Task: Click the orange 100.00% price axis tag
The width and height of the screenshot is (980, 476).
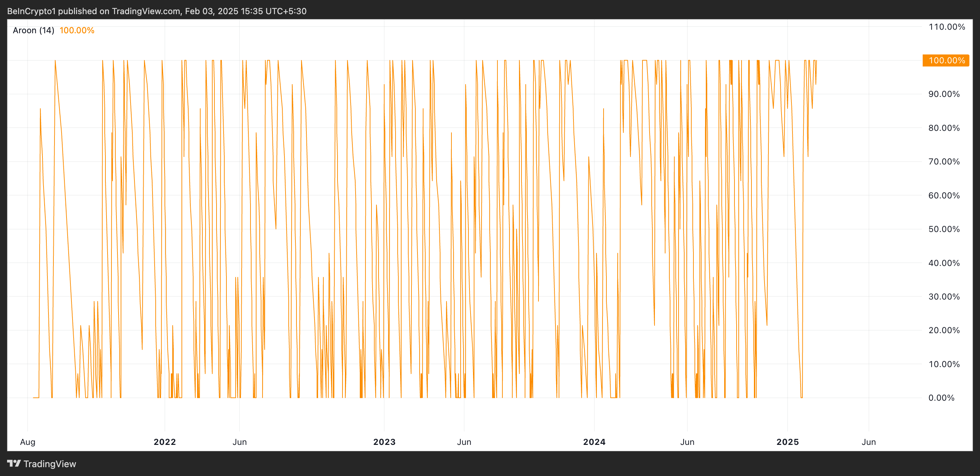Action: coord(946,60)
